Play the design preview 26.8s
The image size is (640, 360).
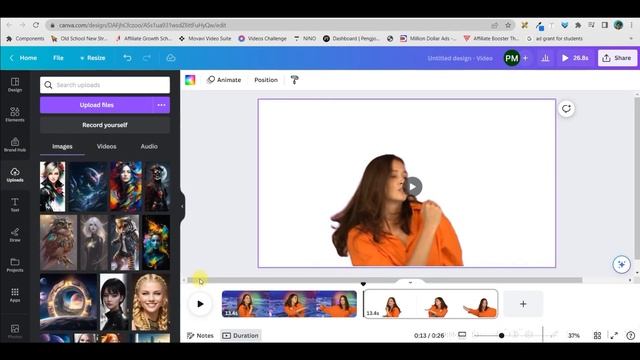575,58
